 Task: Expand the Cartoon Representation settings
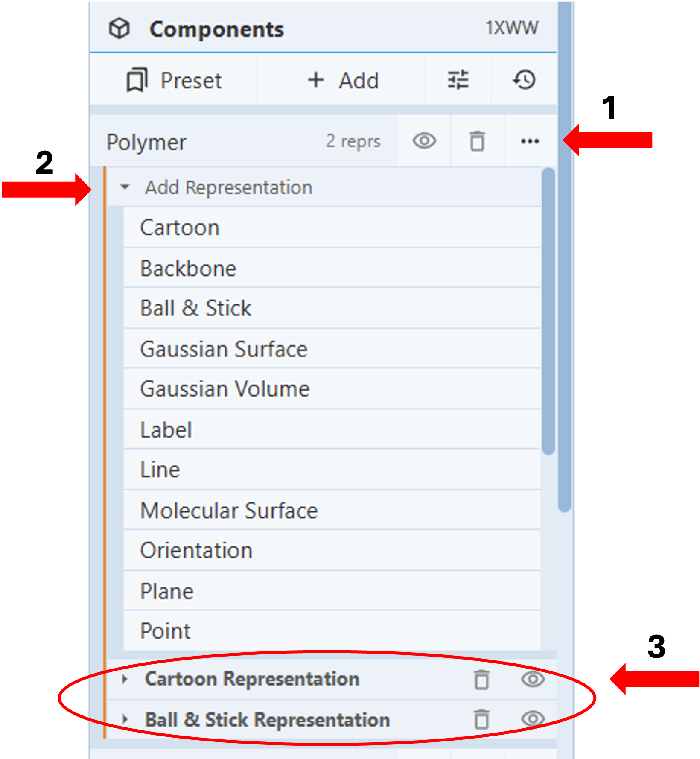coord(125,679)
